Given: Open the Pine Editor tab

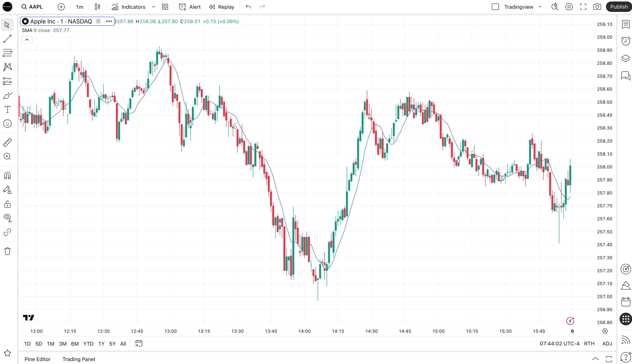Looking at the screenshot, I should (38, 359).
